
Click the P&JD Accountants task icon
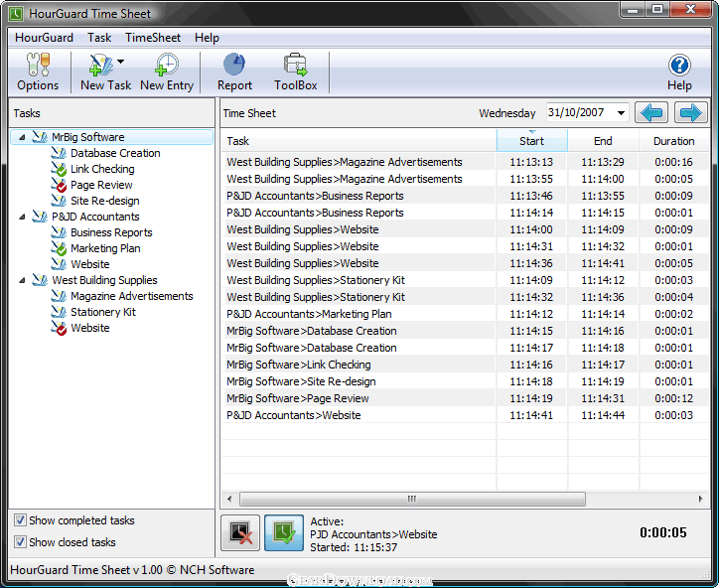pyautogui.click(x=40, y=217)
